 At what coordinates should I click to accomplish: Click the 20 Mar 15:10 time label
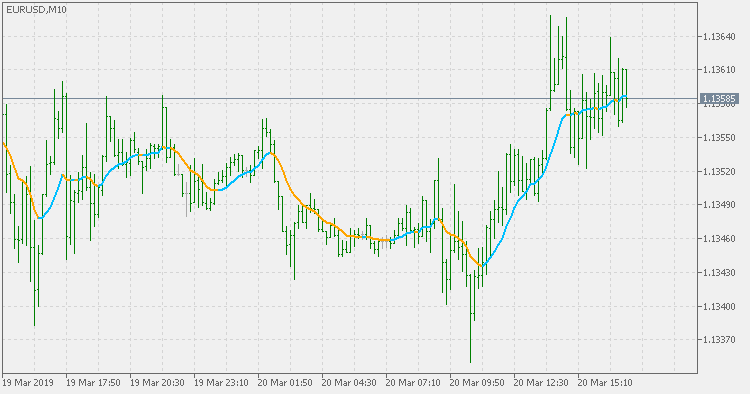tap(605, 383)
